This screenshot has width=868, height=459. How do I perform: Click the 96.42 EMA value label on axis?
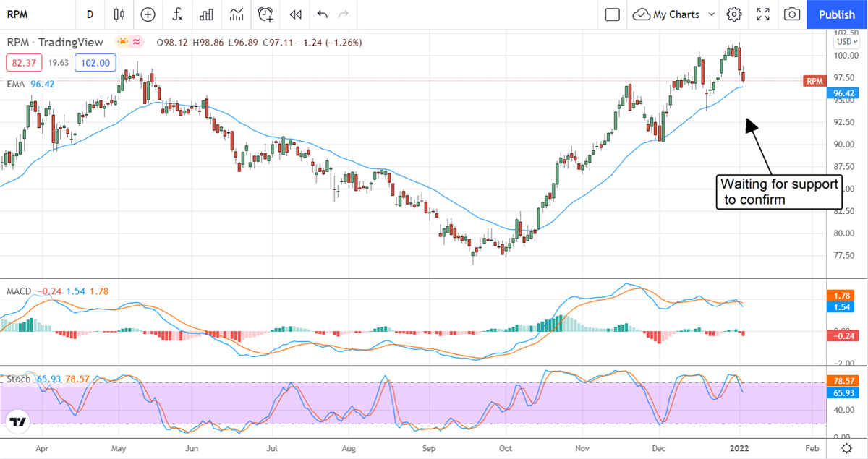pyautogui.click(x=844, y=93)
